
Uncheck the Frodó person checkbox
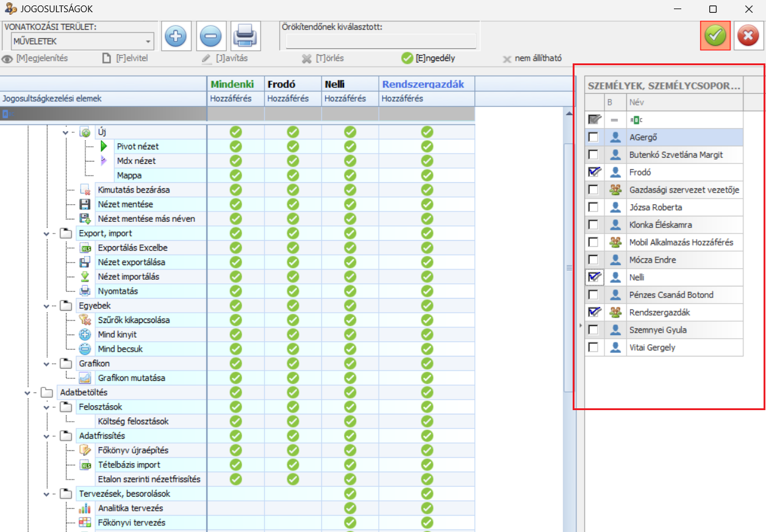(593, 172)
